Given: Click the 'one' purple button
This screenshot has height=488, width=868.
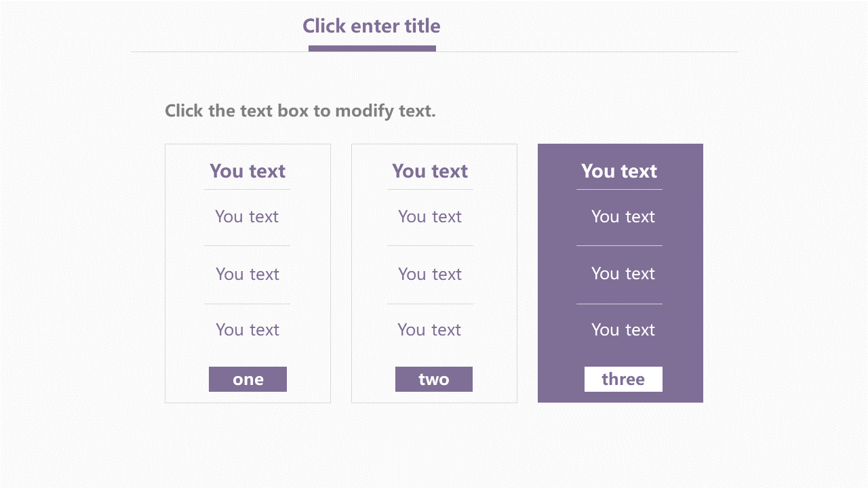Looking at the screenshot, I should click(x=248, y=379).
